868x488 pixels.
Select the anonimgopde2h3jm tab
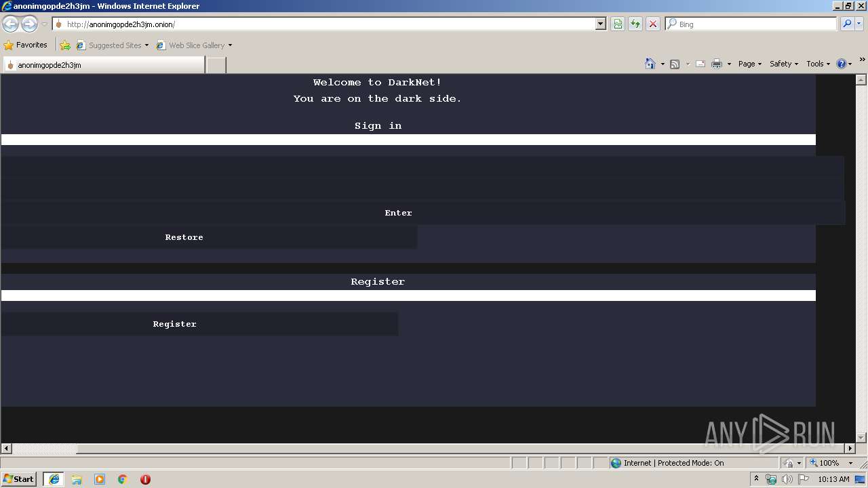click(104, 65)
